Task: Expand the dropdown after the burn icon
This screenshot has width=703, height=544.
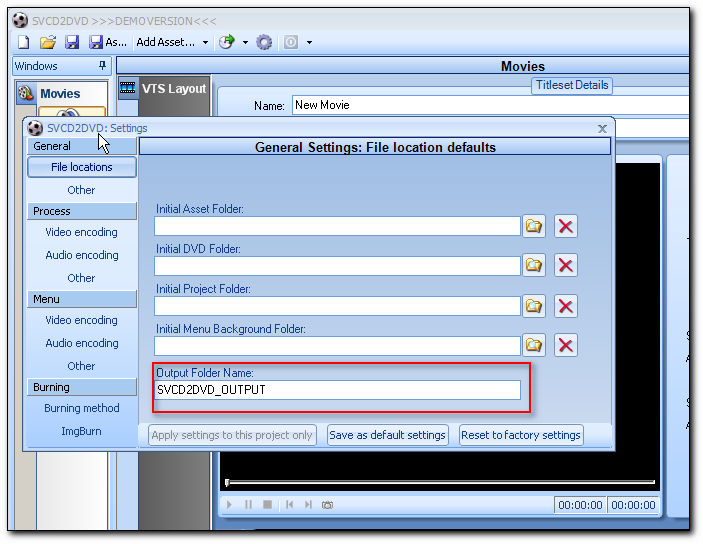Action: 309,43
